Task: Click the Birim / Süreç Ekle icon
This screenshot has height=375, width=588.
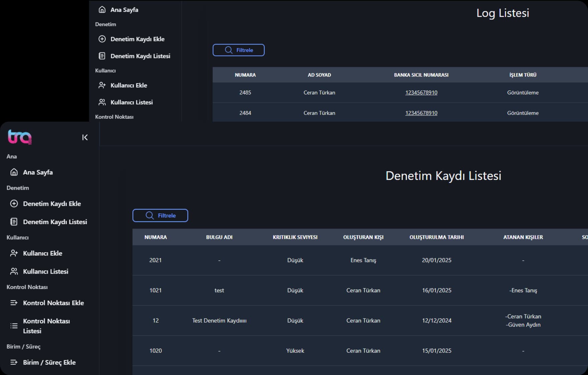Action: 14,362
